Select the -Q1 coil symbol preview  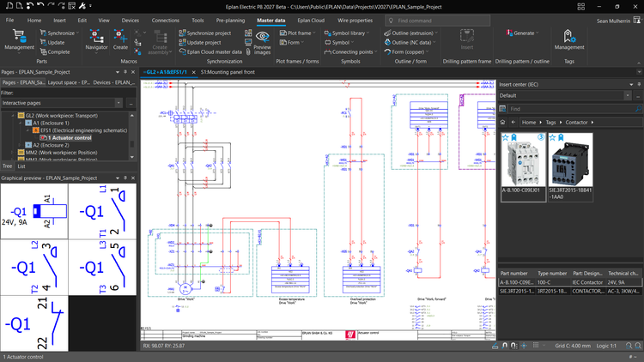tap(34, 211)
